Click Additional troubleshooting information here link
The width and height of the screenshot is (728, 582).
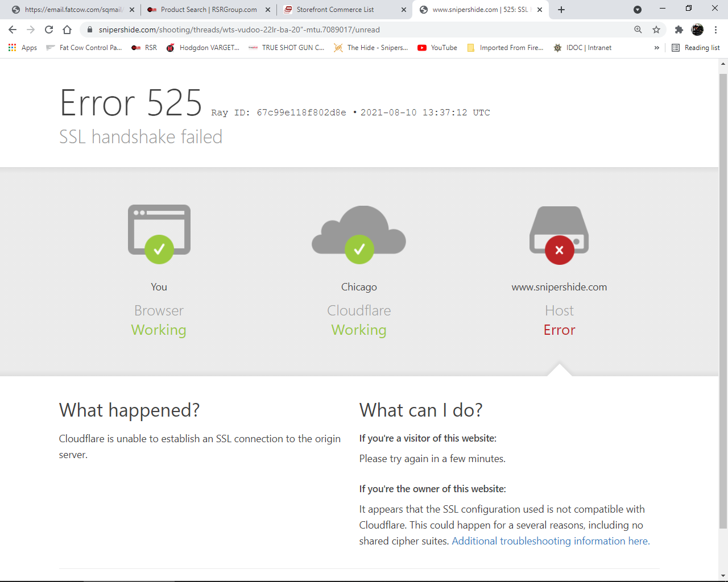tap(551, 541)
